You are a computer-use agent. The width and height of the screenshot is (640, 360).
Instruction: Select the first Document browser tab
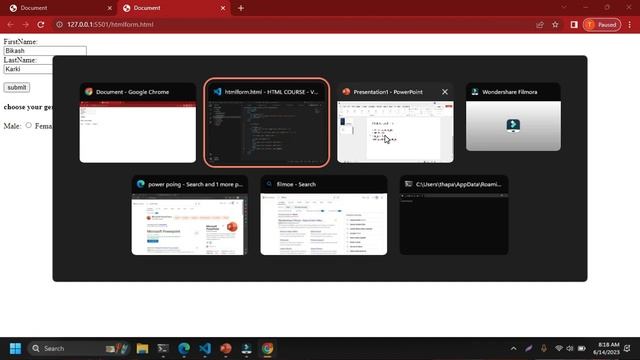click(x=60, y=8)
